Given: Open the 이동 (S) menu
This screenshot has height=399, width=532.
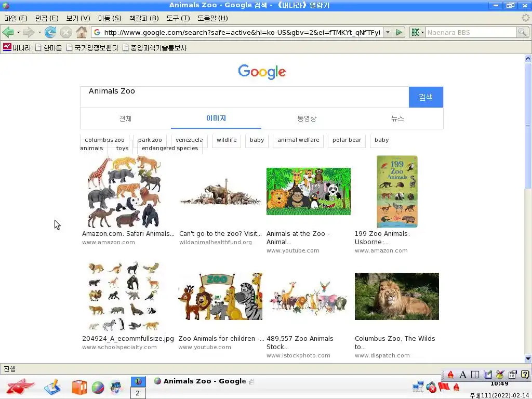Looking at the screenshot, I should tap(110, 18).
